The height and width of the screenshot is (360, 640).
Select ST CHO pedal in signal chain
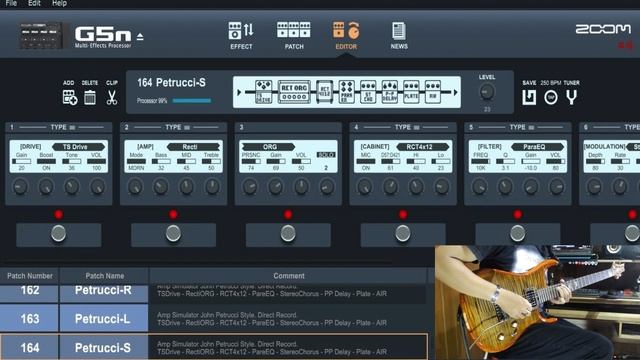pos(368,92)
